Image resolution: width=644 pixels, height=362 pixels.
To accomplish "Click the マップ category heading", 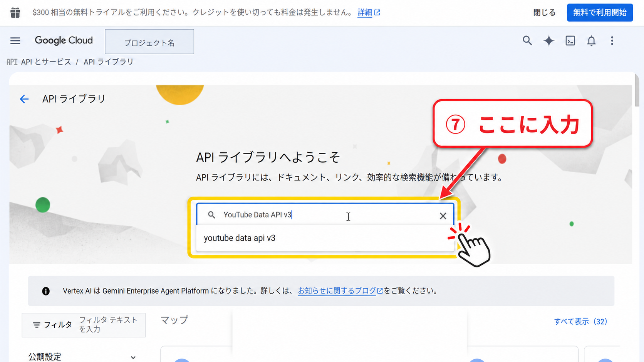I will [x=174, y=320].
